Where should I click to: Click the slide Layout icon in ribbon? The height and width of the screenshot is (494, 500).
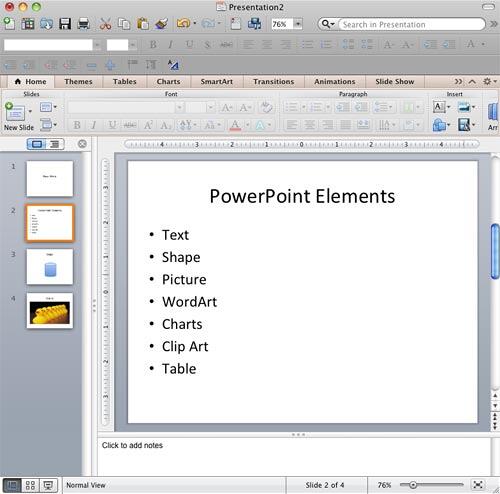coord(46,107)
